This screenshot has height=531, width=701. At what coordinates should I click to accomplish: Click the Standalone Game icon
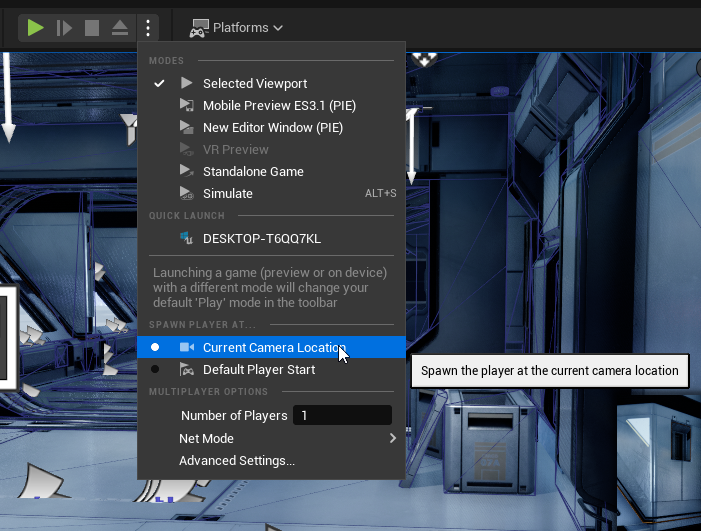[186, 172]
